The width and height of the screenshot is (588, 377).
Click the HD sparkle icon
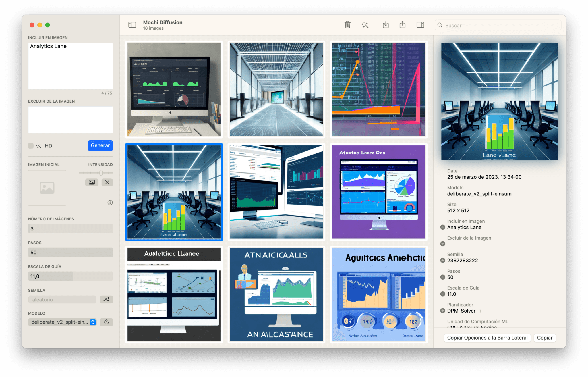pyautogui.click(x=39, y=146)
